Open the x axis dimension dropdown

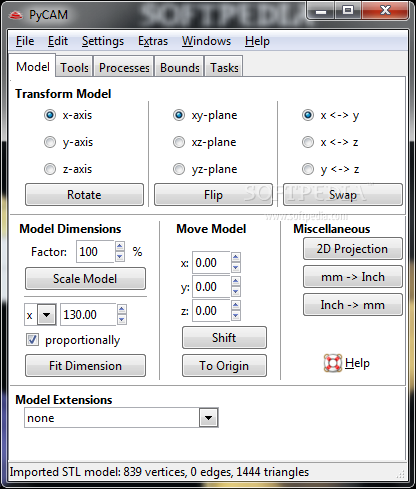pos(46,314)
